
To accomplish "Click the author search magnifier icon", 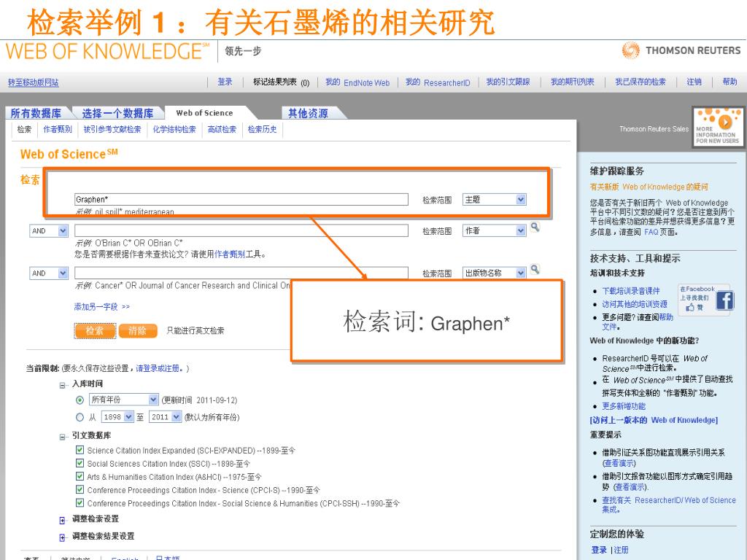I will (x=535, y=227).
